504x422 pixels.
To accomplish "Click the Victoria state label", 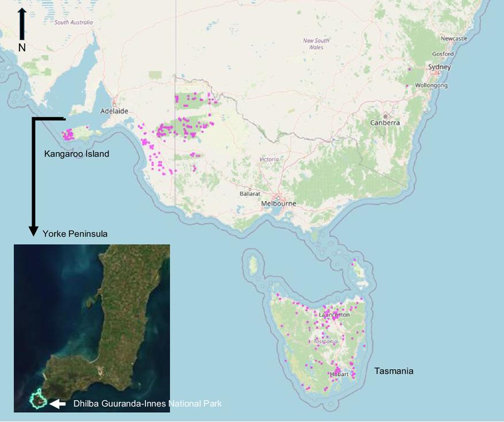I will [269, 159].
